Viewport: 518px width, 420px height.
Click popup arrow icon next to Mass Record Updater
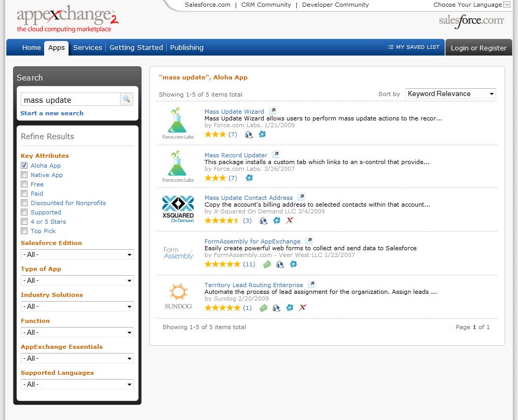pos(277,154)
